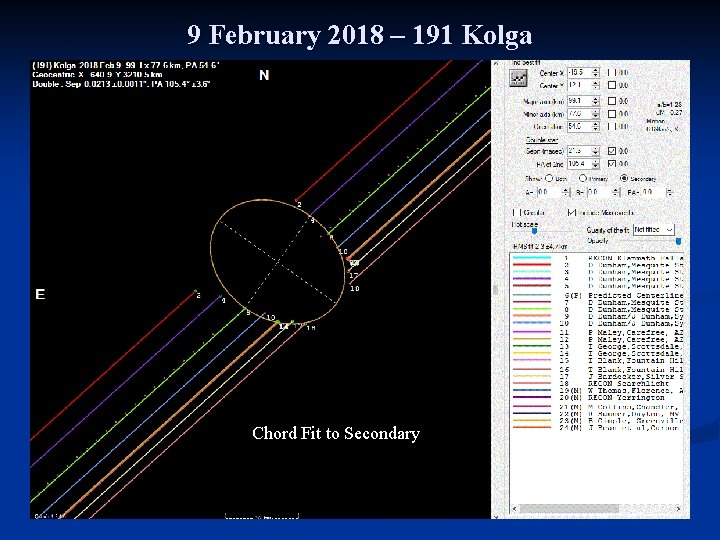The image size is (720, 540).
Task: Click the Opacity slider handle
Action: [x=678, y=241]
